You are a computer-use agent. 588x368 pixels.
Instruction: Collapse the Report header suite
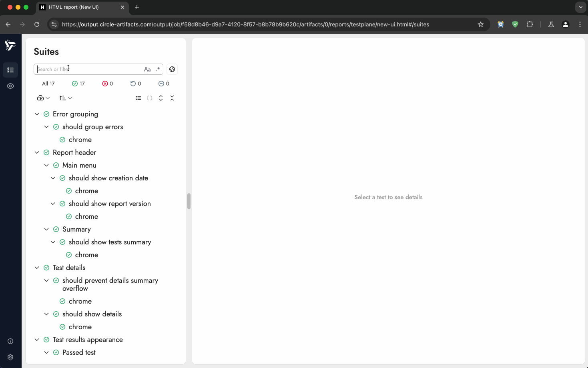tap(37, 152)
